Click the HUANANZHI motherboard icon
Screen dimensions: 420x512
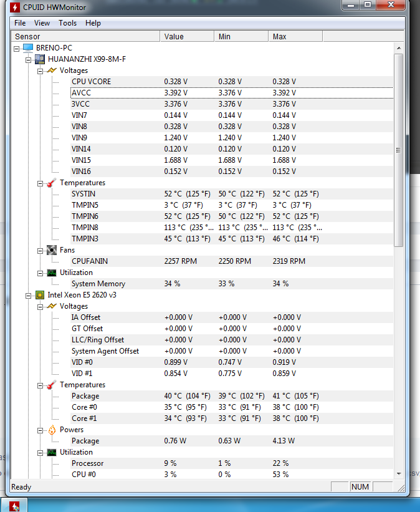[40, 59]
